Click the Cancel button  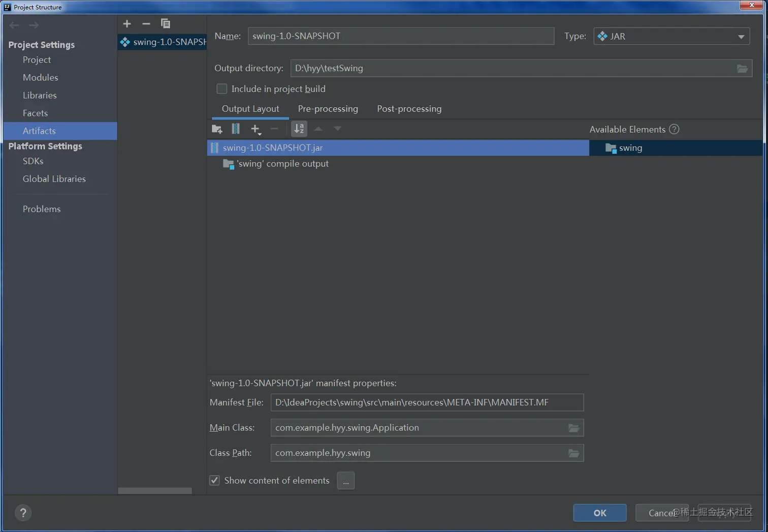(x=662, y=513)
